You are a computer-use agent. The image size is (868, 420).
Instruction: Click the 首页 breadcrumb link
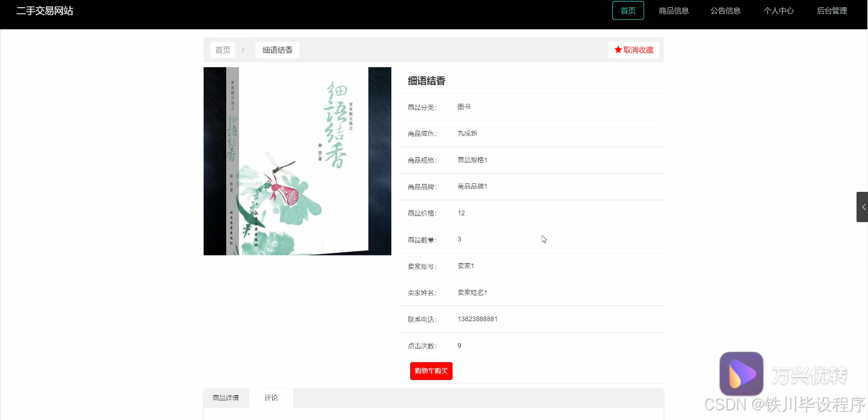(x=223, y=50)
